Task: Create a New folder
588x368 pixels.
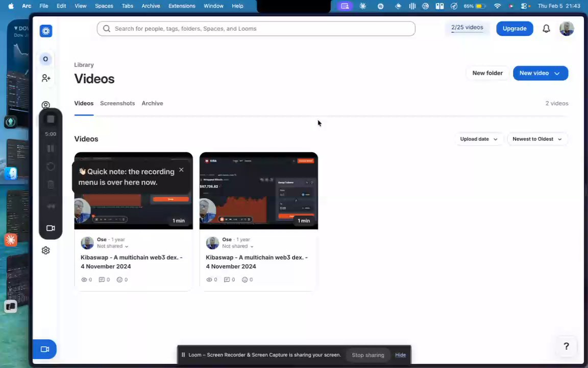Action: (x=487, y=73)
